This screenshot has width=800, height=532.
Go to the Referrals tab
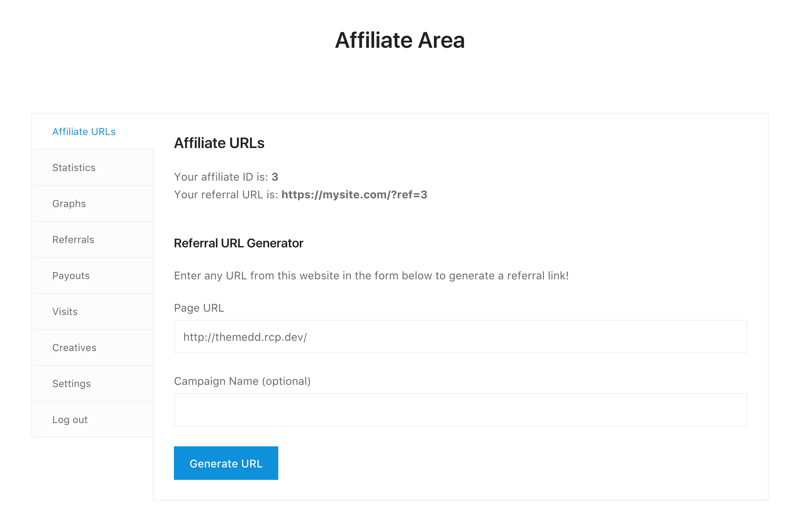(x=73, y=240)
